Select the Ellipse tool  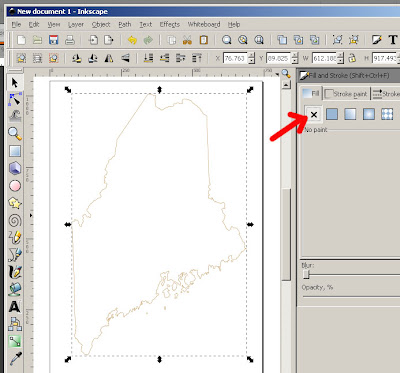point(15,186)
